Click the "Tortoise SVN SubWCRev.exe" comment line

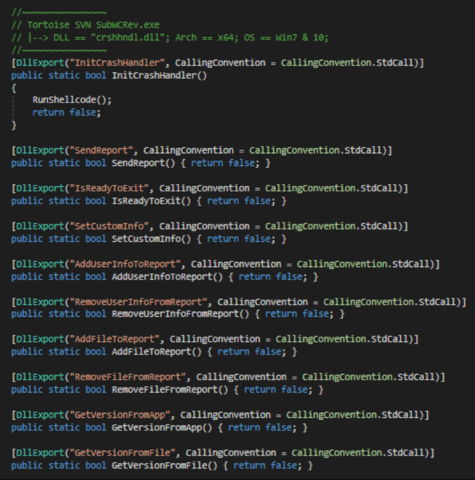point(86,25)
